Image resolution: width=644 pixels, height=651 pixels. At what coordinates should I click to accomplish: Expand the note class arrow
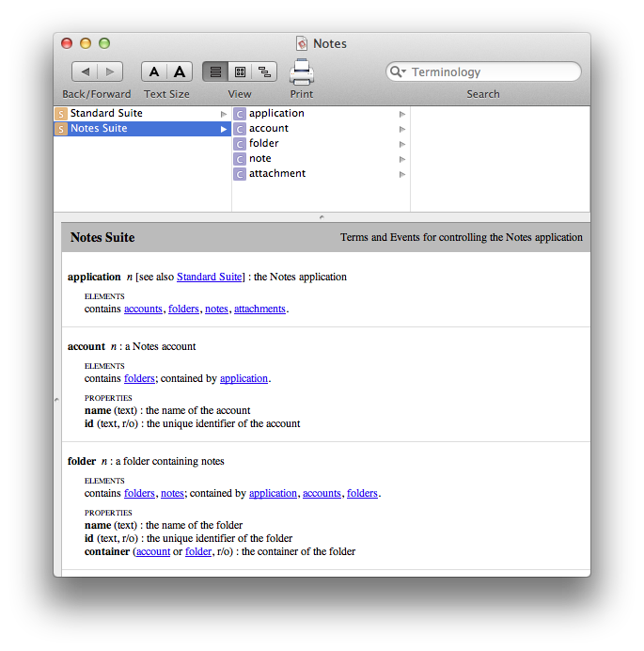pyautogui.click(x=402, y=159)
